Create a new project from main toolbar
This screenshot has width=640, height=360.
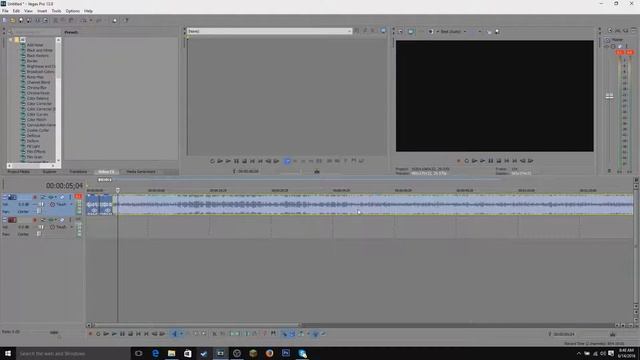pos(4,20)
